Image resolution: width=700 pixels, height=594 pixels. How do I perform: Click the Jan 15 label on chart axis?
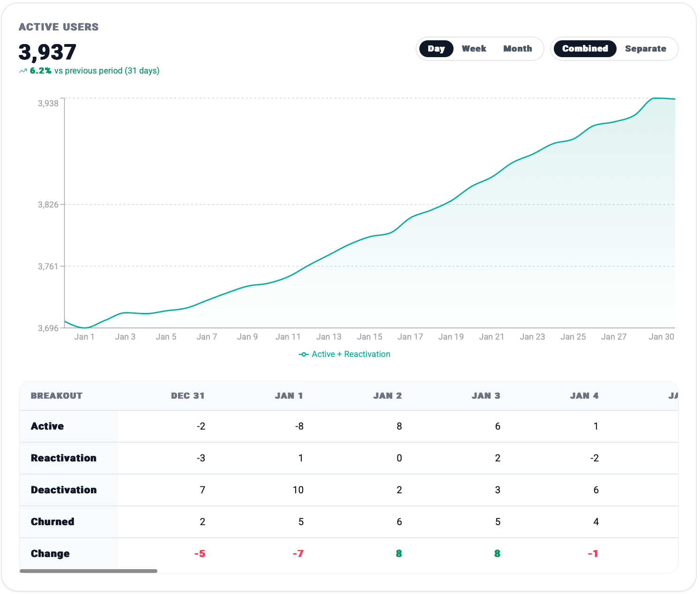[x=369, y=337]
